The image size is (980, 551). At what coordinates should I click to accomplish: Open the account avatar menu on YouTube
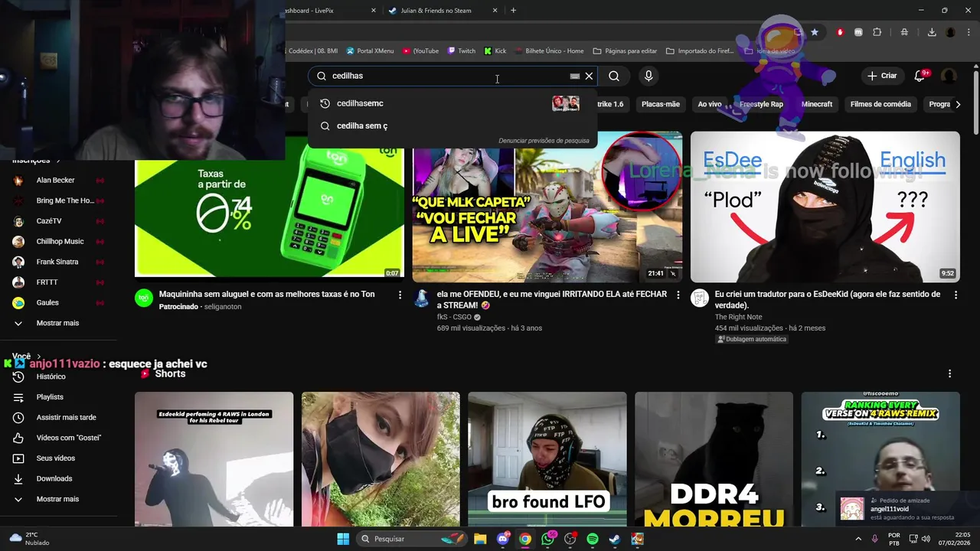[x=949, y=76]
